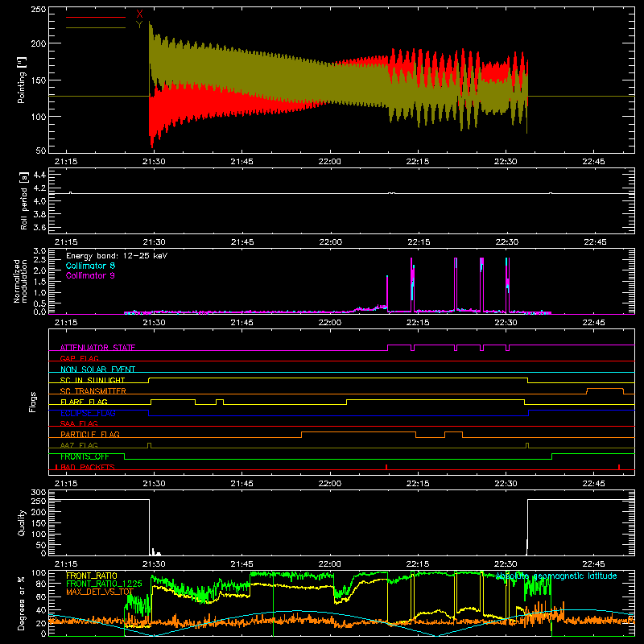
Task: Click the olive Y legend label
Action: pyautogui.click(x=139, y=25)
